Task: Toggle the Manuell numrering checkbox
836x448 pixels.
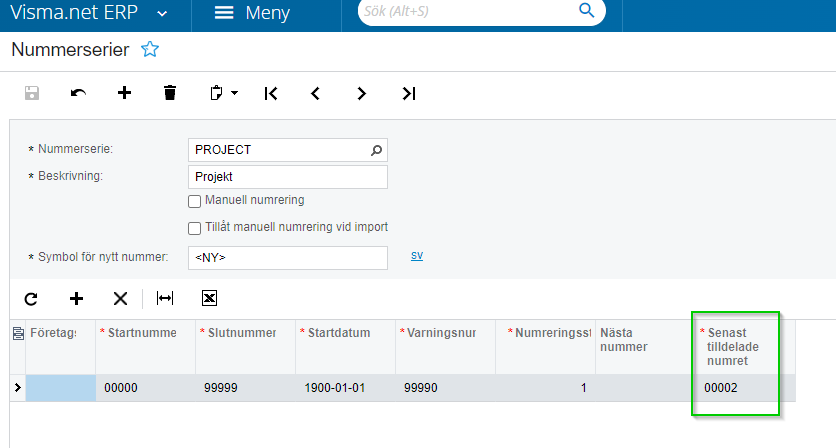Action: (x=195, y=202)
